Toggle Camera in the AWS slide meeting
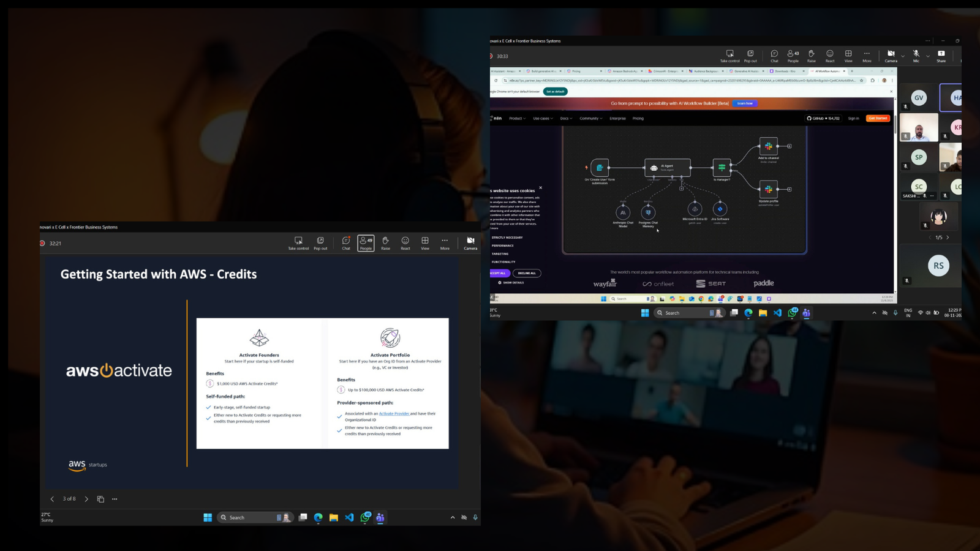This screenshot has width=980, height=551. (x=470, y=243)
